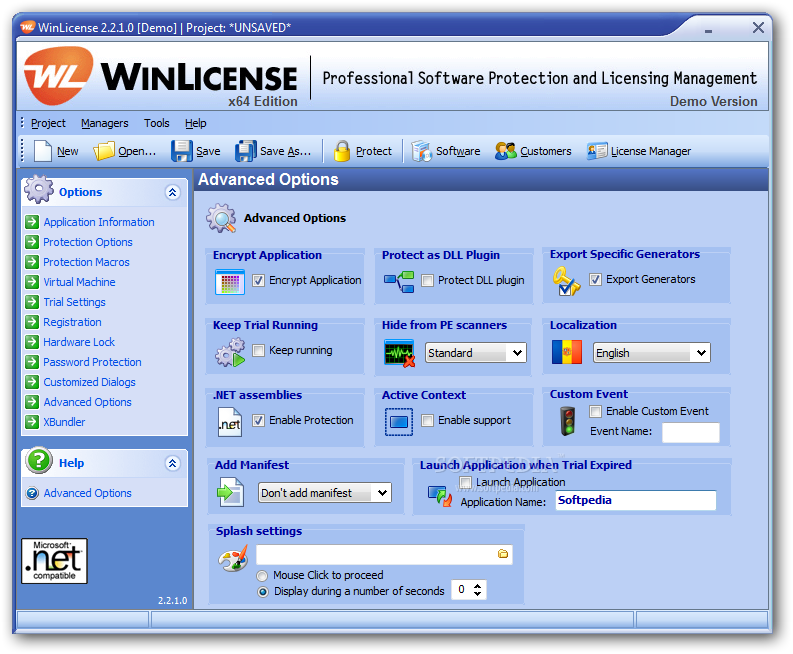Go to Protection Options page

click(x=87, y=242)
